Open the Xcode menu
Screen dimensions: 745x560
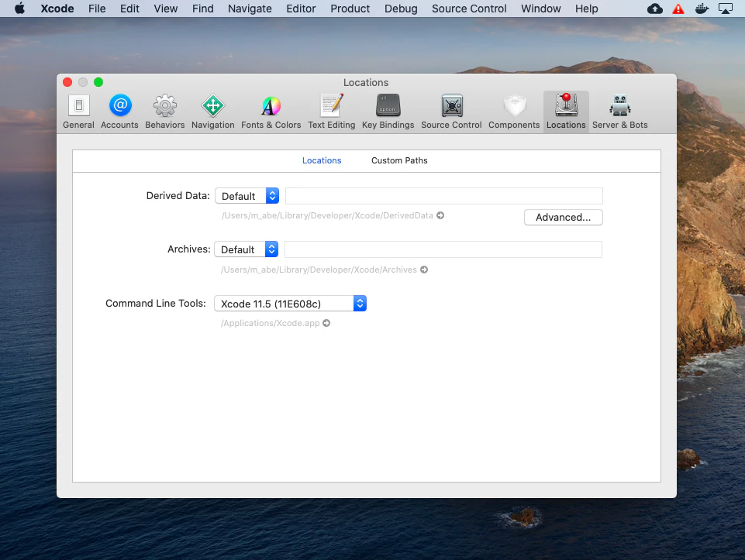pos(57,9)
